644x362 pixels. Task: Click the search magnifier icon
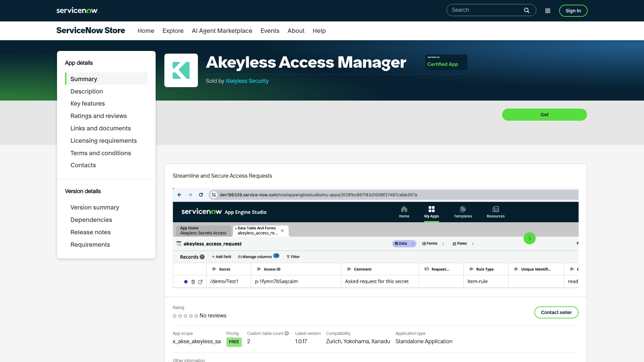tap(527, 10)
